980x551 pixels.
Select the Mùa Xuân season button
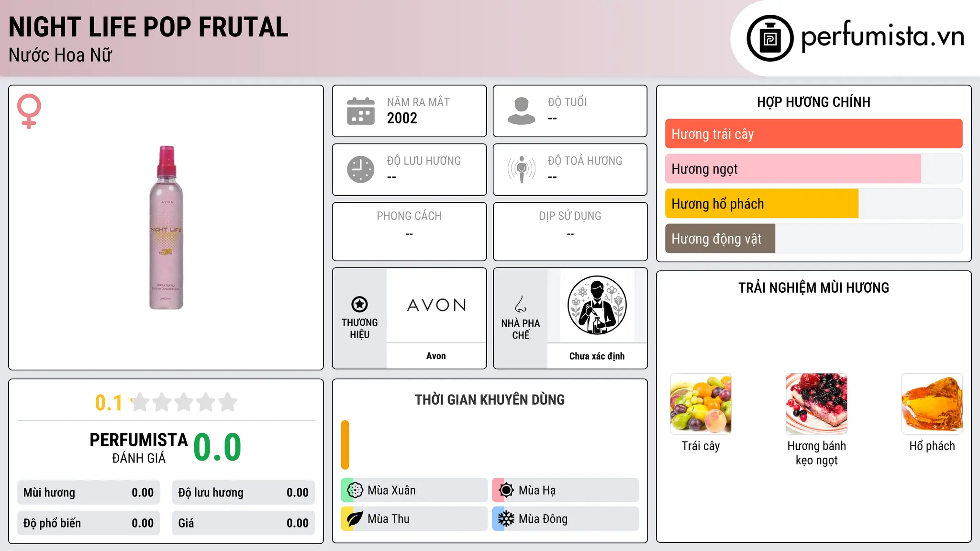(x=414, y=490)
